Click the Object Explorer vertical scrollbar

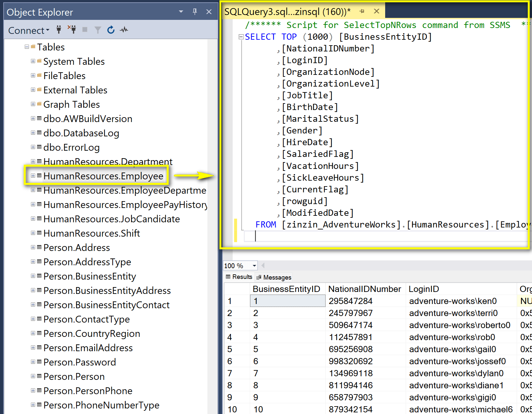(212, 226)
